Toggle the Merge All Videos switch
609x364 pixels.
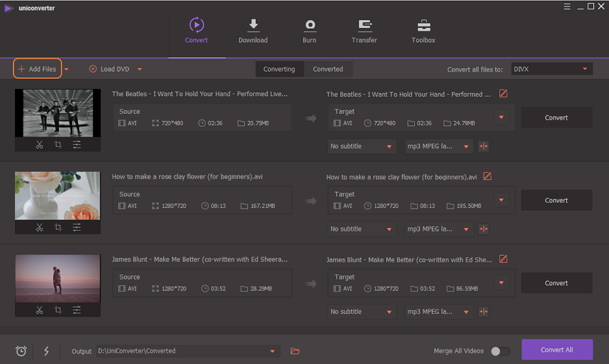[x=500, y=351]
